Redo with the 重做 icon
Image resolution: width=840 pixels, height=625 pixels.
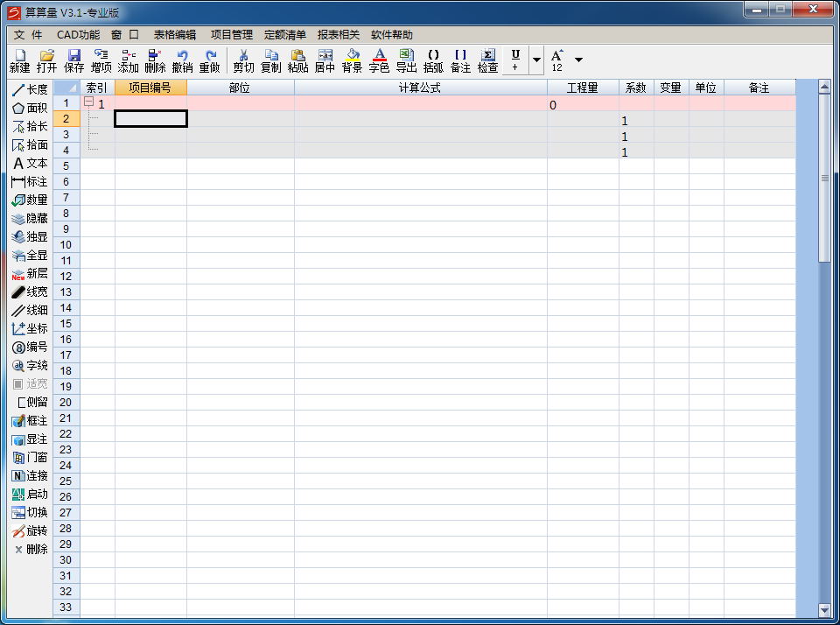[x=209, y=60]
